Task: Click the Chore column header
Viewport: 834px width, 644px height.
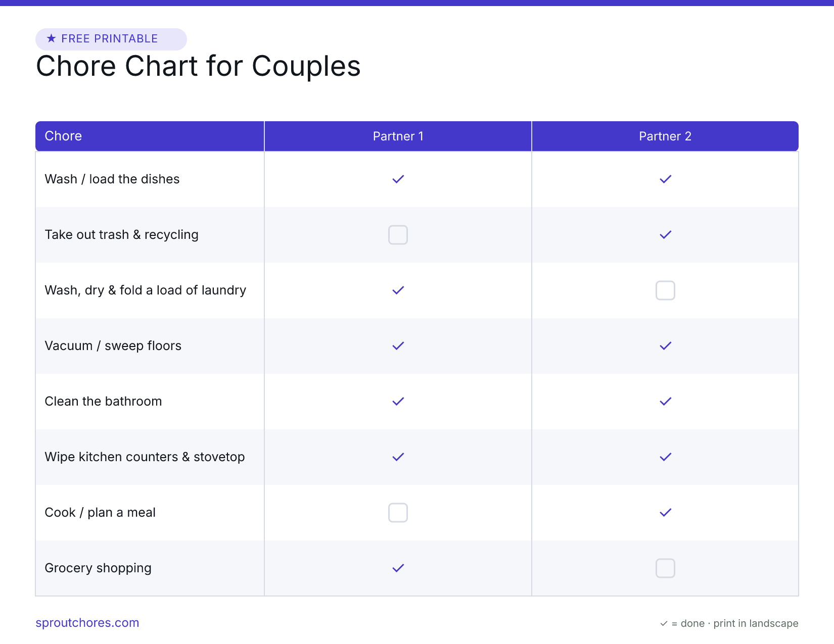Action: (150, 136)
